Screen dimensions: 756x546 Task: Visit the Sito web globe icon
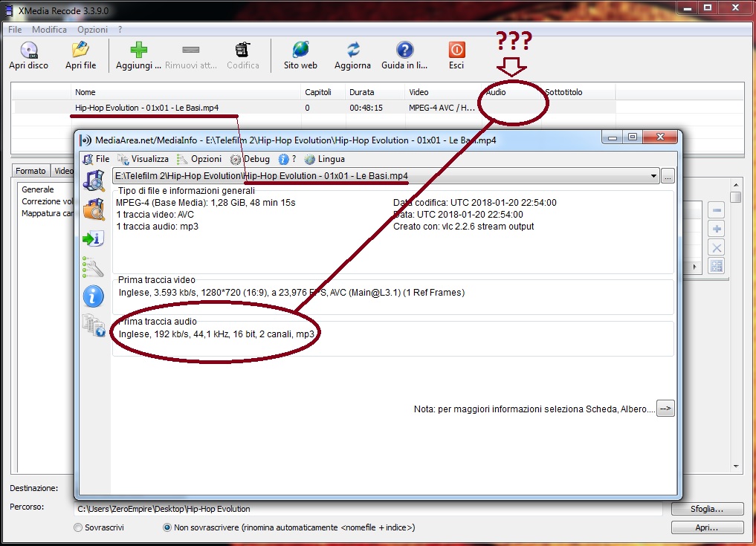point(300,50)
